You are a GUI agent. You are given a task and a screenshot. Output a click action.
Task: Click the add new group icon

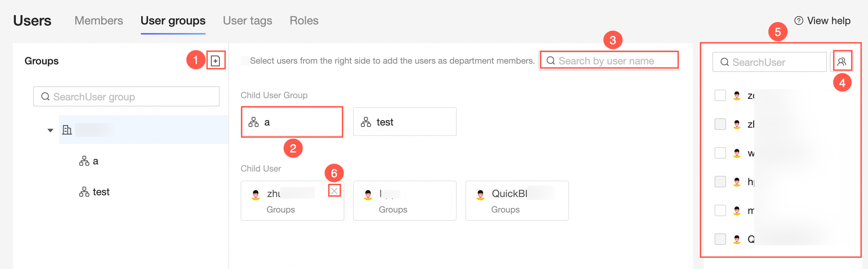pyautogui.click(x=215, y=61)
